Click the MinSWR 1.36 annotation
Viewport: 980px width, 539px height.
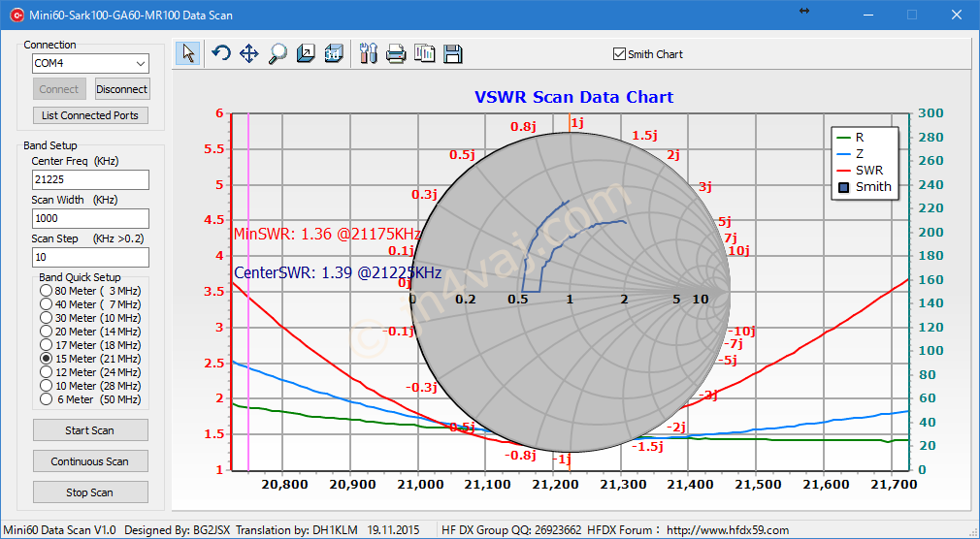pyautogui.click(x=327, y=235)
